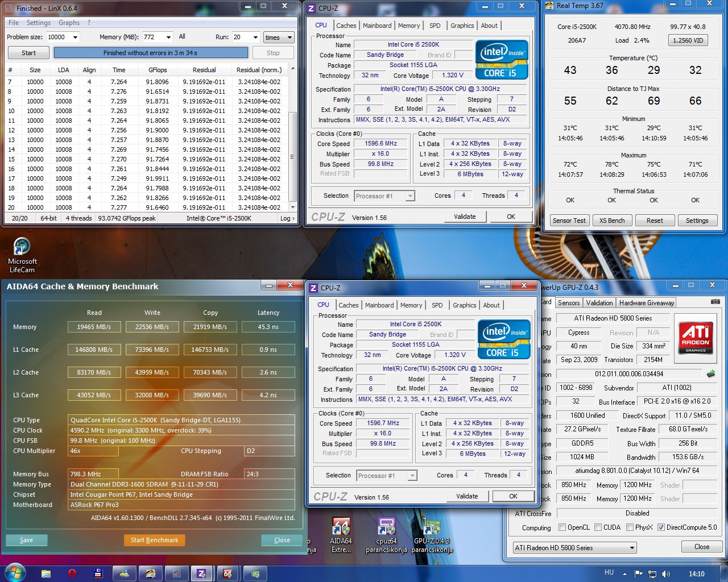
Task: Select the GPU-Z.0.4.3 parancsikonja desktop icon
Action: click(x=432, y=535)
